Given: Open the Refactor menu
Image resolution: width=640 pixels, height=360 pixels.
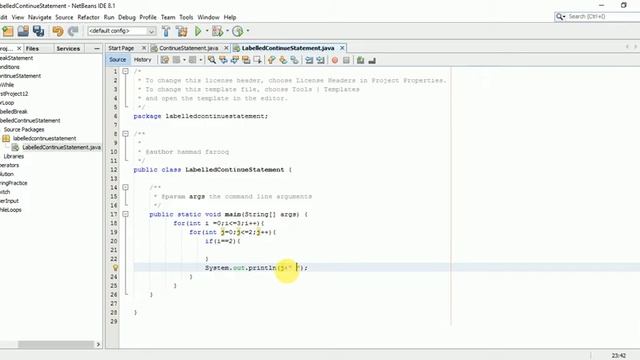Looking at the screenshot, I should point(88,17).
